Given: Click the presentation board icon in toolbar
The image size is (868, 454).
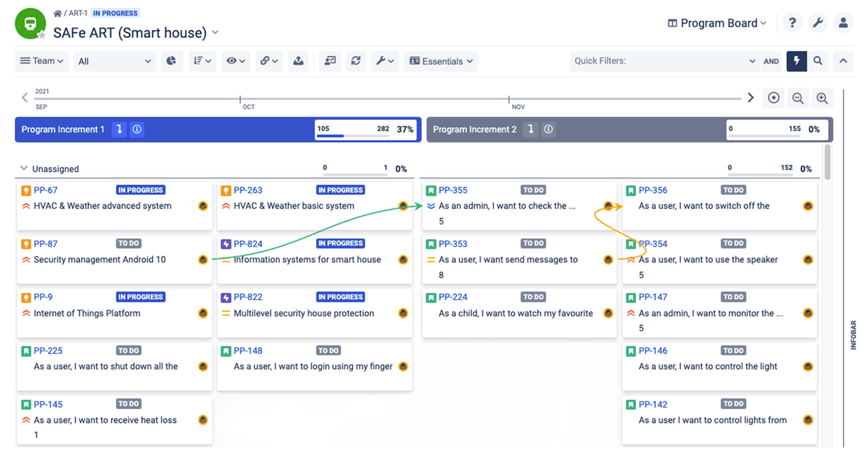Looking at the screenshot, I should pos(330,61).
